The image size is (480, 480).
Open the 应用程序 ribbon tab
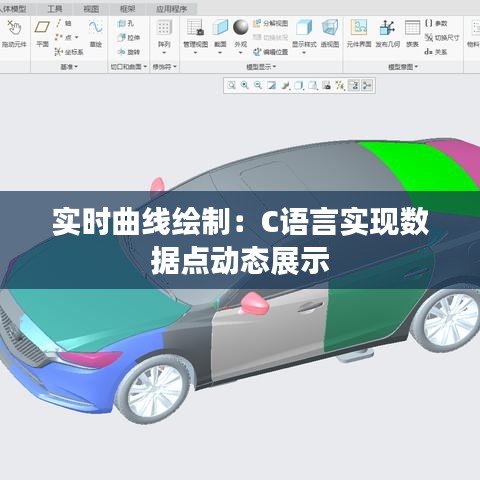pyautogui.click(x=171, y=9)
